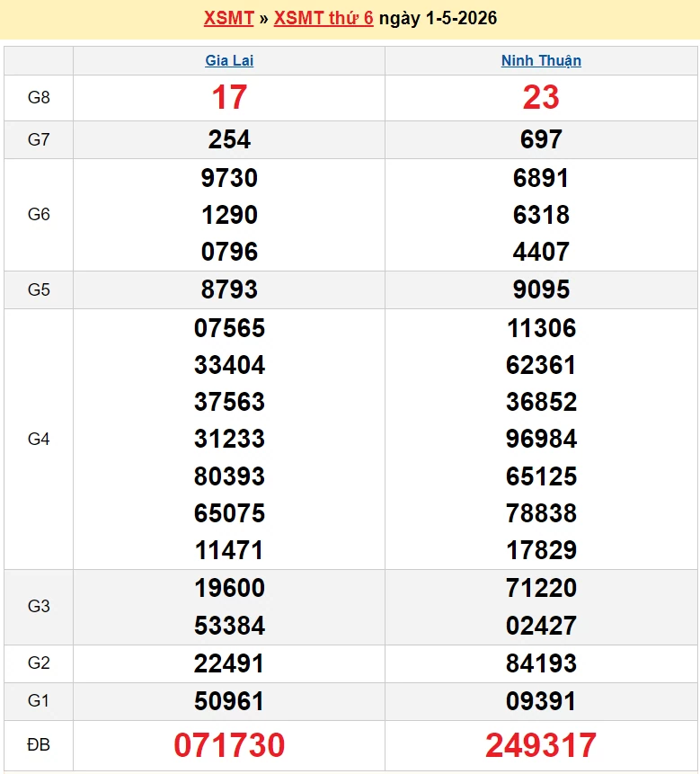Select Gia Lai G2 number 22491
This screenshot has height=774, width=700.
coord(229,663)
